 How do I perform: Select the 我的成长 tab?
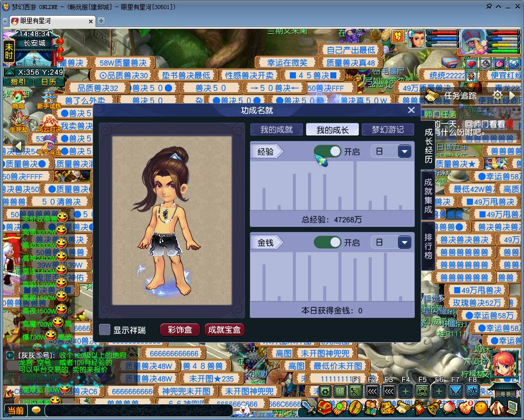coord(332,129)
